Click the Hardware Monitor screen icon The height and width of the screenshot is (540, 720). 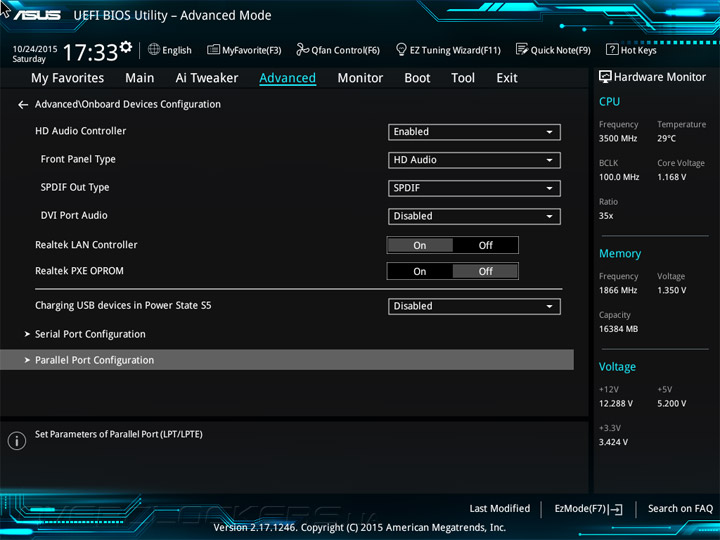pyautogui.click(x=605, y=77)
